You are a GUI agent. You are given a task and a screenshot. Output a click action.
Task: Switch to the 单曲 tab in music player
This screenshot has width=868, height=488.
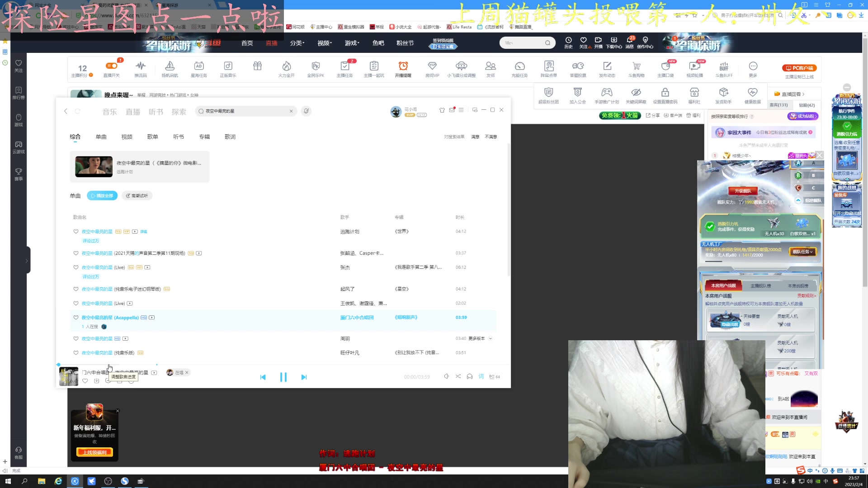101,136
